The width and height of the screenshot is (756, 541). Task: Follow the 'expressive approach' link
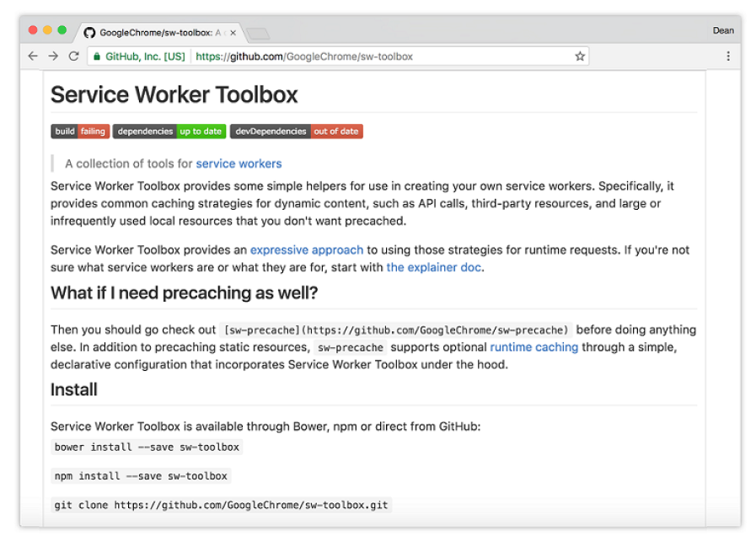[x=307, y=250]
